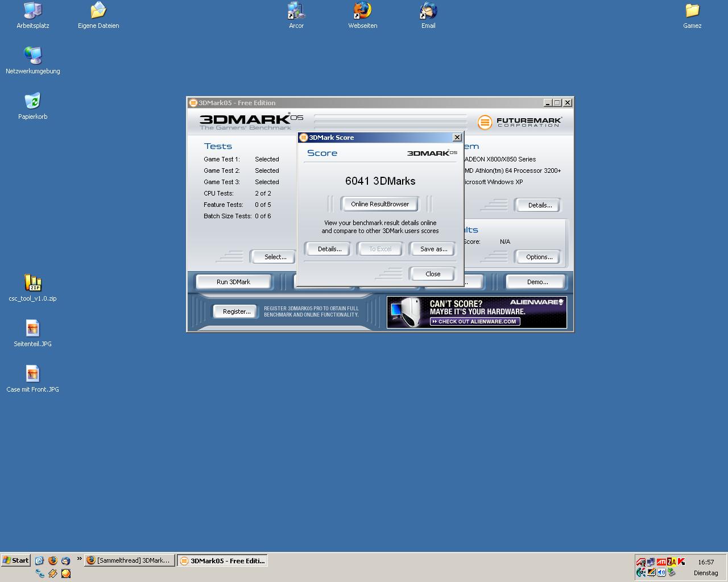Open the Arbeitsplatz desktop icon
728x582 pixels.
(x=32, y=15)
